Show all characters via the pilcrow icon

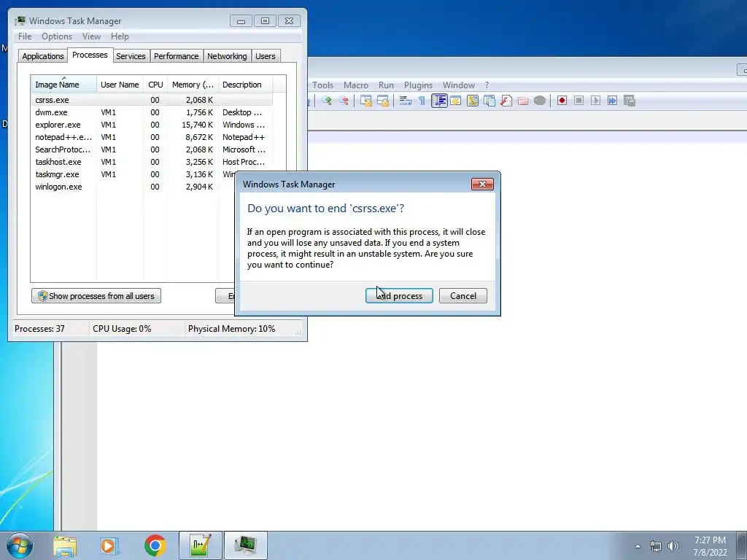pos(422,101)
